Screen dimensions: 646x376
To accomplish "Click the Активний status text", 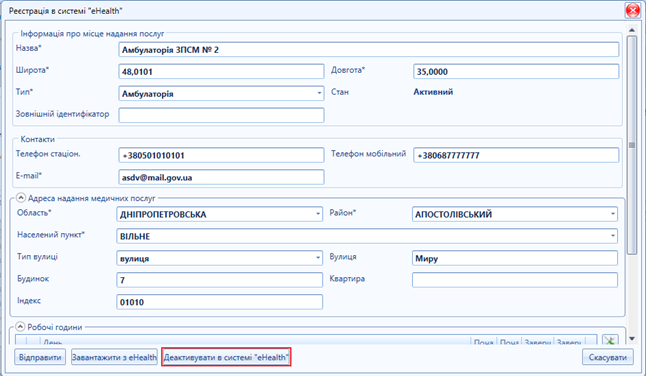I will (433, 92).
